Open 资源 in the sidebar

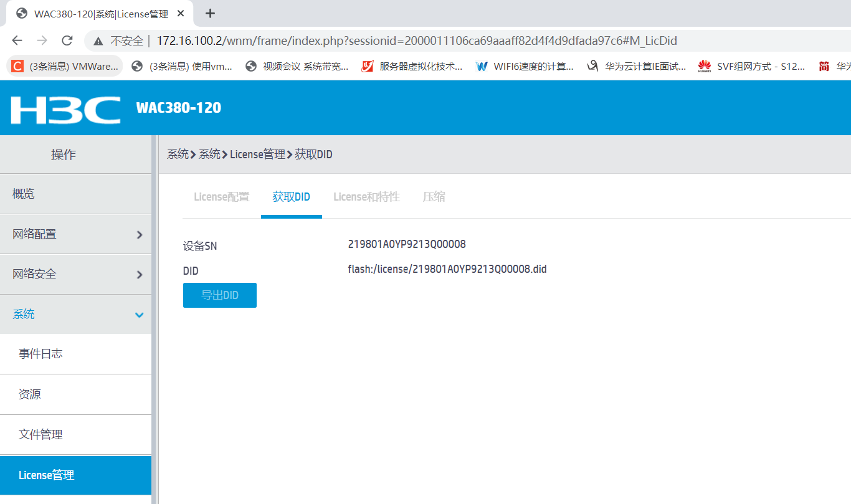[75, 394]
